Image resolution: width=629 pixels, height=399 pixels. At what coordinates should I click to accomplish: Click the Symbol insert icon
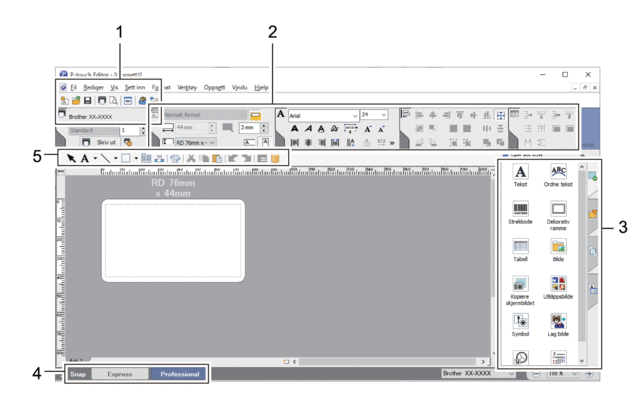(520, 324)
